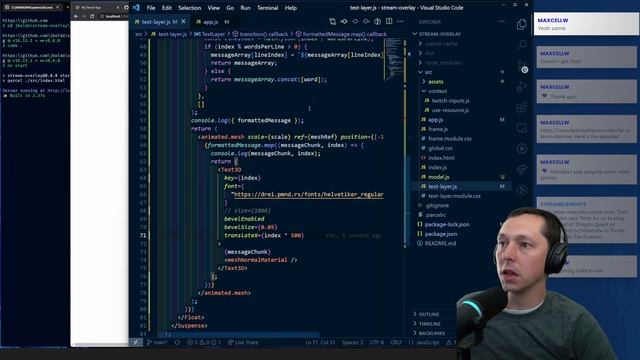
Task: Open the Go menu
Action: pyautogui.click(x=230, y=8)
